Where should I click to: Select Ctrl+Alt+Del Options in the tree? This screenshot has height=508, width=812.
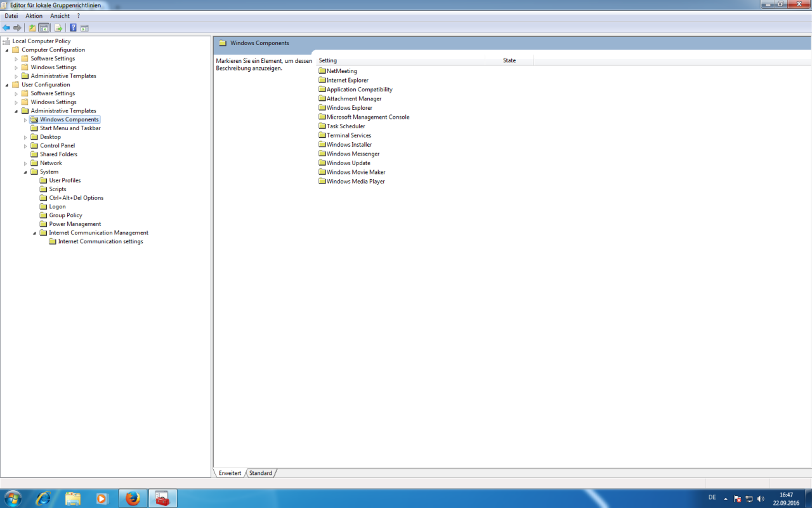[x=76, y=198]
